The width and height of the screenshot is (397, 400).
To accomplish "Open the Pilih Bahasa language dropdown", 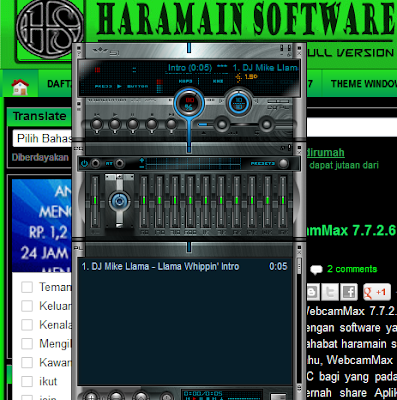I will 42,138.
